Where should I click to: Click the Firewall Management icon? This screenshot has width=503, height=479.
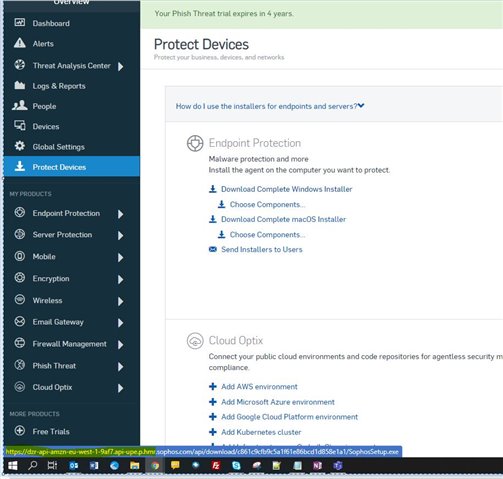coord(20,343)
